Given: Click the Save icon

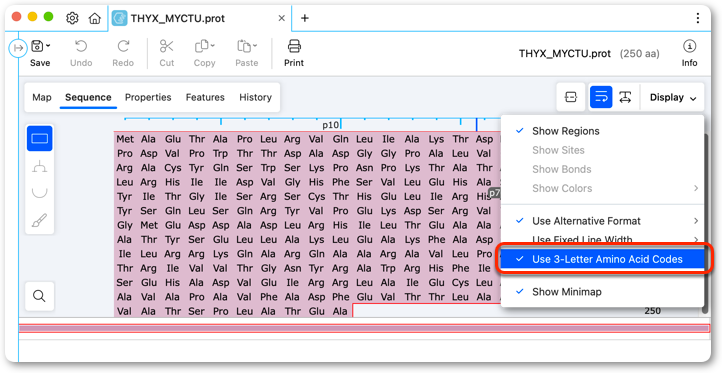Looking at the screenshot, I should (37, 46).
